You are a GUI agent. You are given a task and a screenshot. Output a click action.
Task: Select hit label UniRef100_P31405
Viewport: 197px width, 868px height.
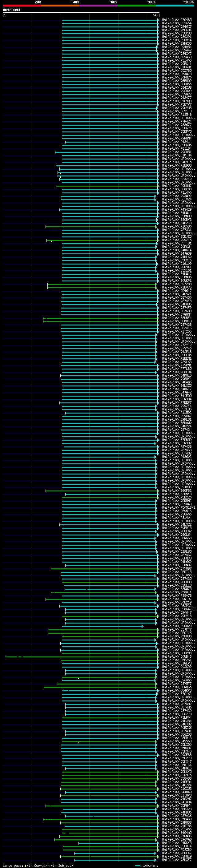click(x=177, y=61)
